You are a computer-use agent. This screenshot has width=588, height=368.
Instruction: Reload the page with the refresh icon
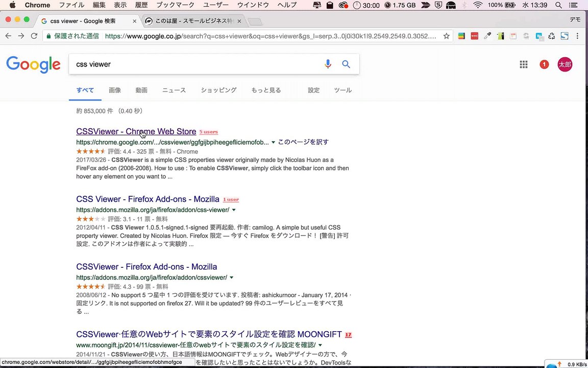pyautogui.click(x=34, y=36)
